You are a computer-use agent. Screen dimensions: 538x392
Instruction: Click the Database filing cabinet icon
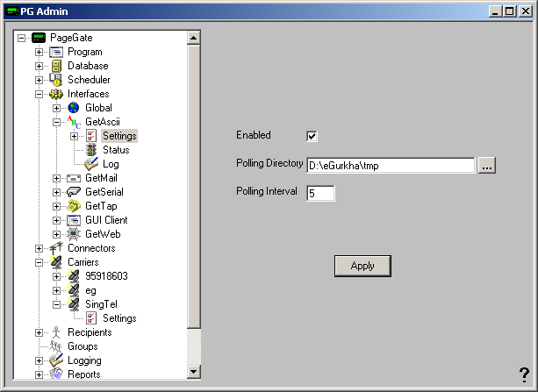56,66
